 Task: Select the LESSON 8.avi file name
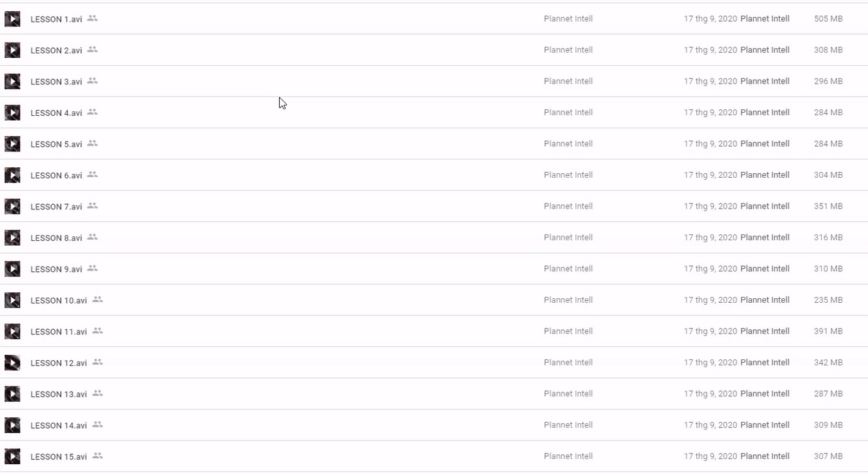[56, 238]
